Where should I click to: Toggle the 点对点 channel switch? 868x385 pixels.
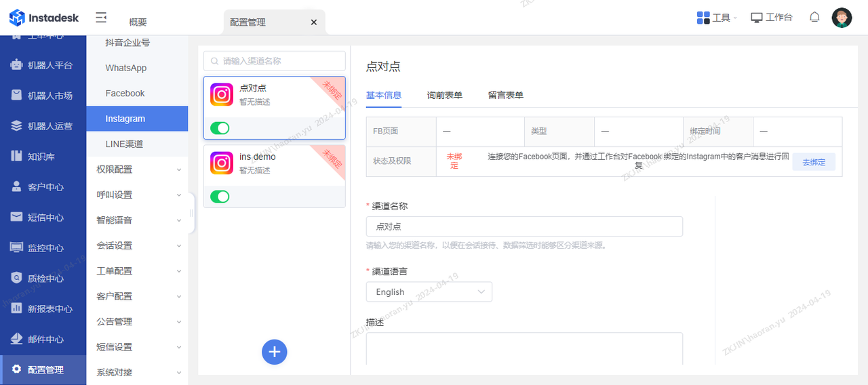[220, 128]
